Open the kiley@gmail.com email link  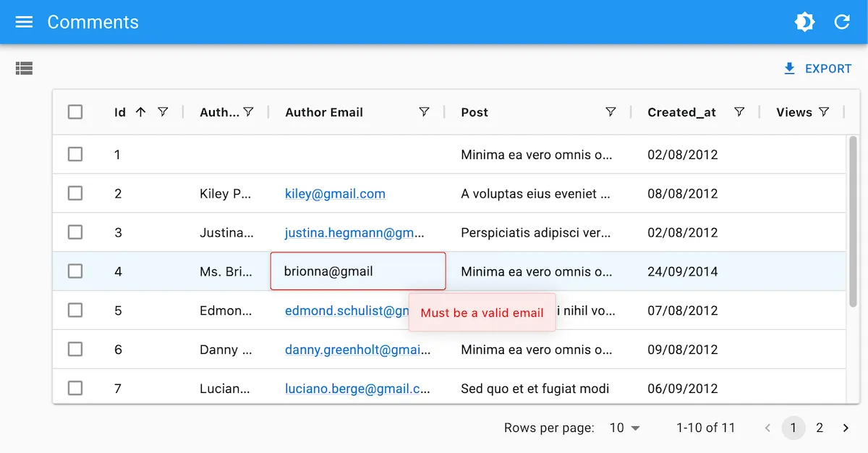click(x=335, y=193)
